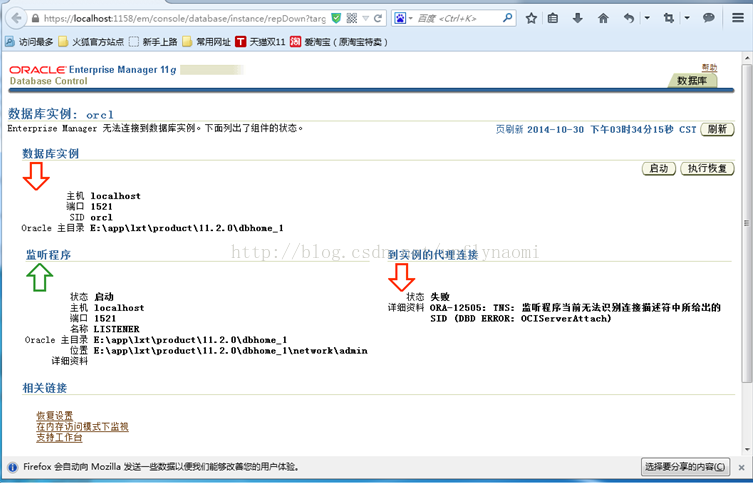This screenshot has height=483, width=753.
Task: Expand the dropdown next to the undo arrow
Action: click(647, 18)
